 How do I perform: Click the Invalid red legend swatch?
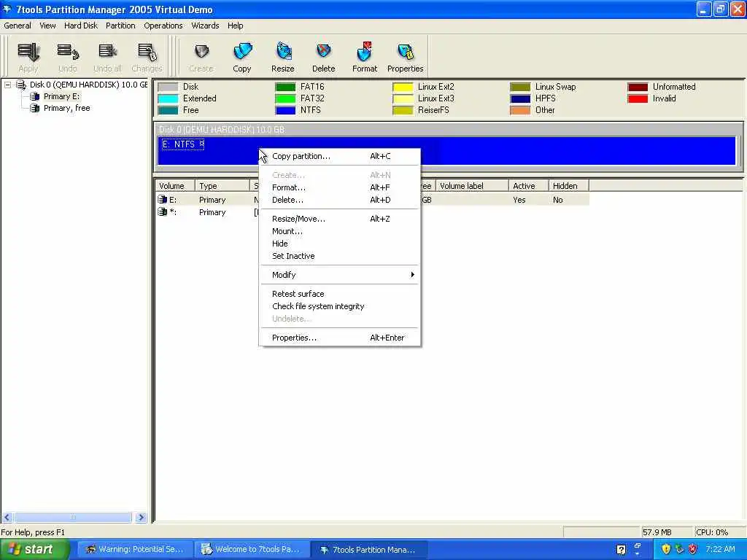click(x=638, y=98)
